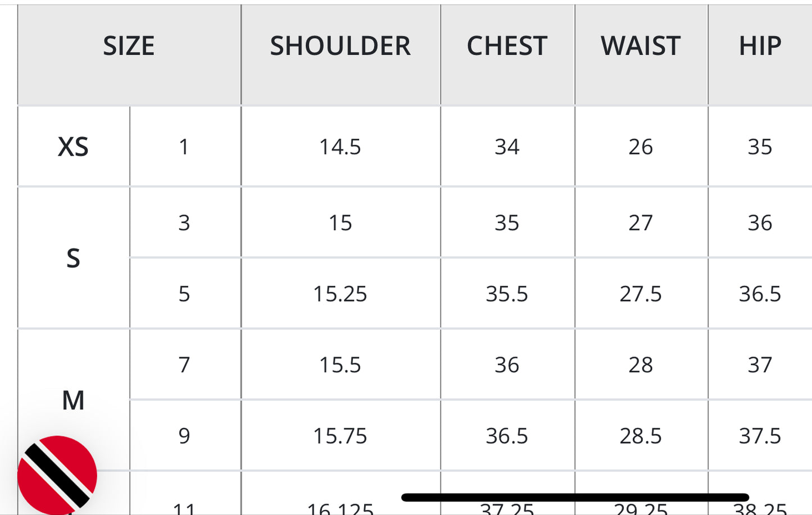This screenshot has width=812, height=515.
Task: Click the HIP column header
Action: coord(760,46)
